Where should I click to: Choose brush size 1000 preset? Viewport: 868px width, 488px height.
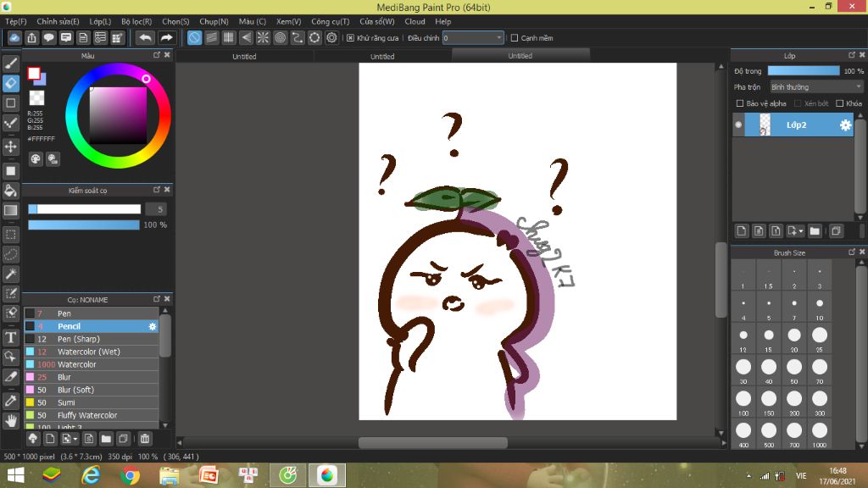click(820, 435)
